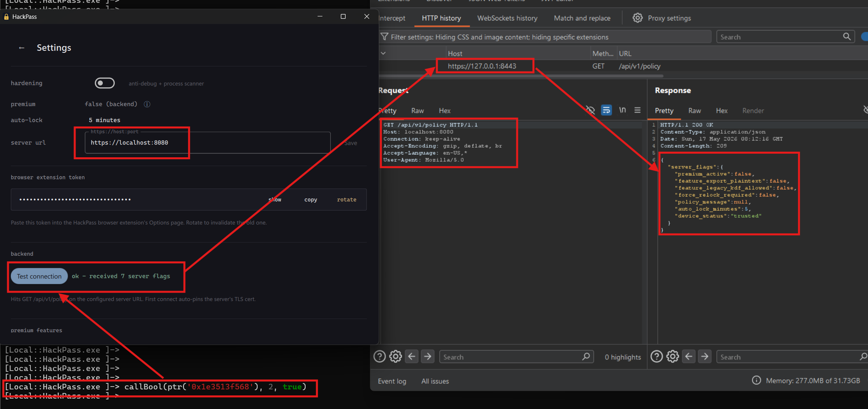
Task: Toggle hide response details eye icon
Action: [866, 110]
